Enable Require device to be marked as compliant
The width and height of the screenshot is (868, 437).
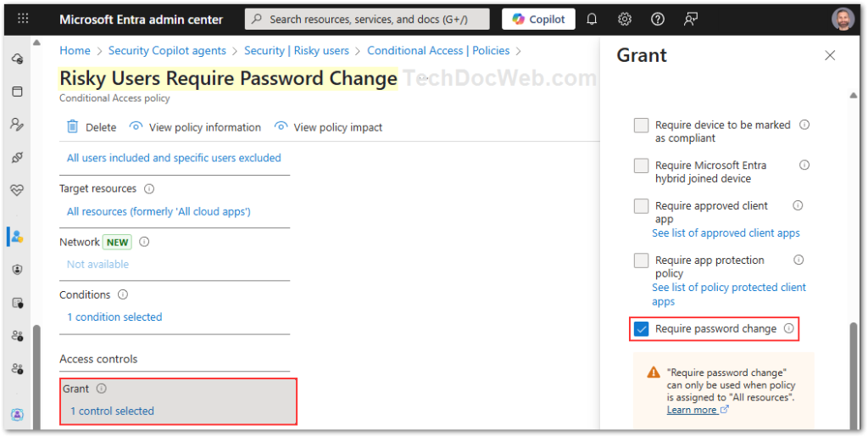642,126
